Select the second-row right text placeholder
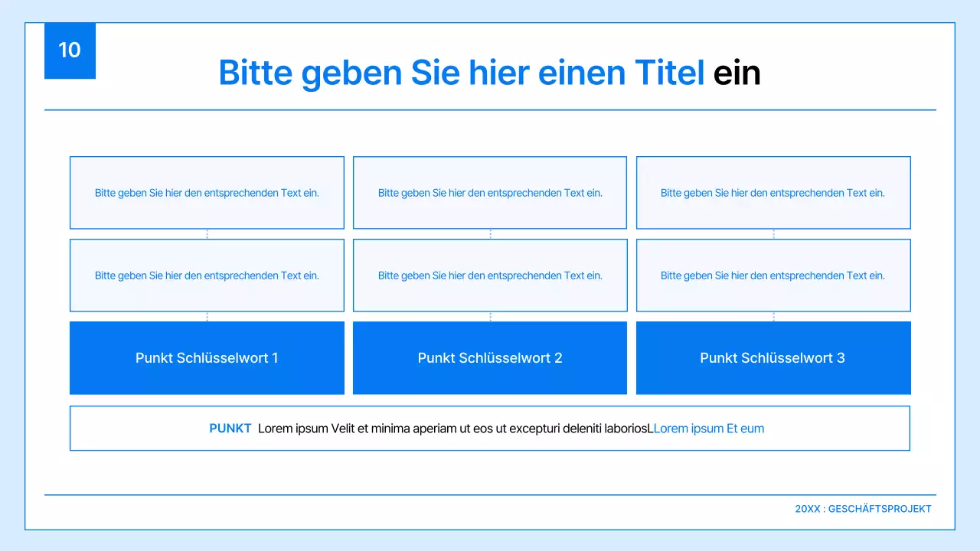980x551 pixels. [x=773, y=275]
